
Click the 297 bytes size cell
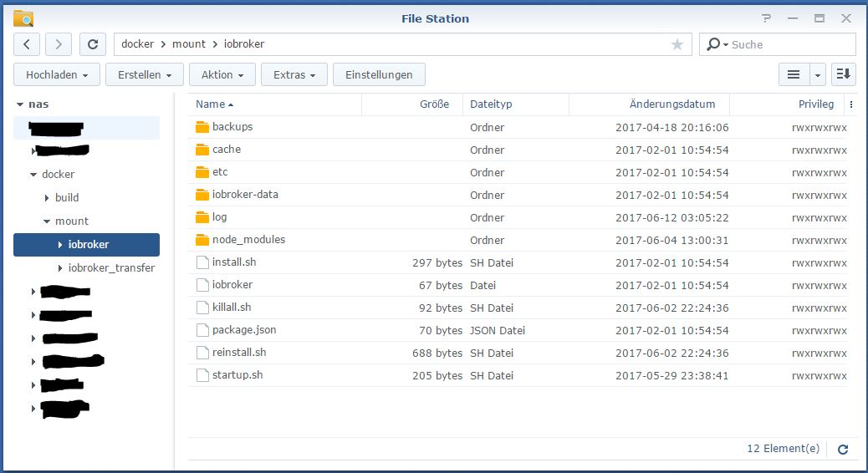click(x=437, y=262)
